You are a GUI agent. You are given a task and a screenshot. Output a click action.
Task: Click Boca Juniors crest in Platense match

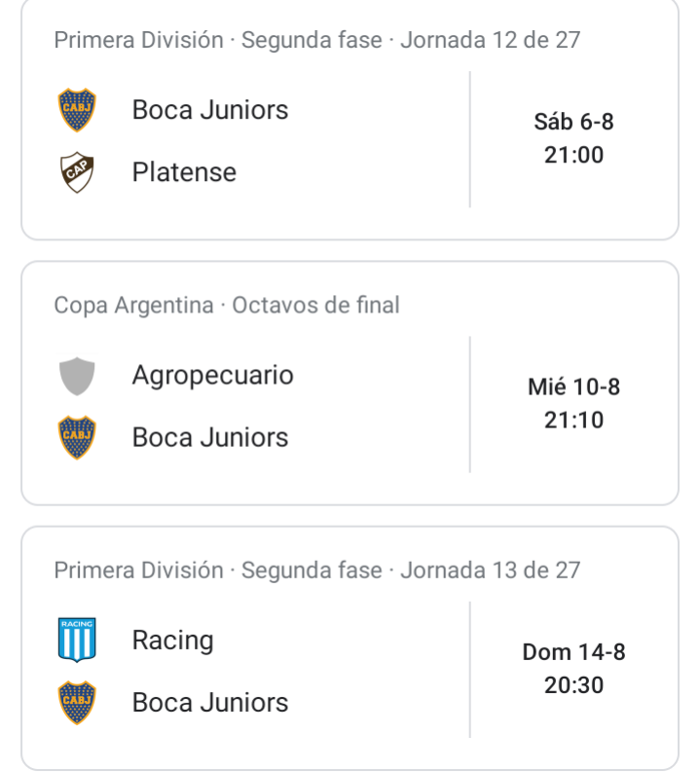click(77, 110)
